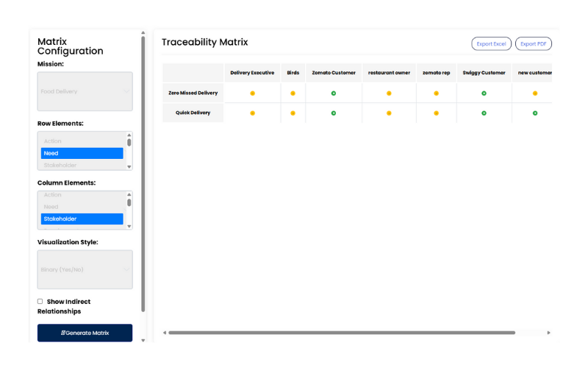Click yellow dot for Quick Delivery, restaurant owner
This screenshot has height=368, width=588.
(x=389, y=113)
